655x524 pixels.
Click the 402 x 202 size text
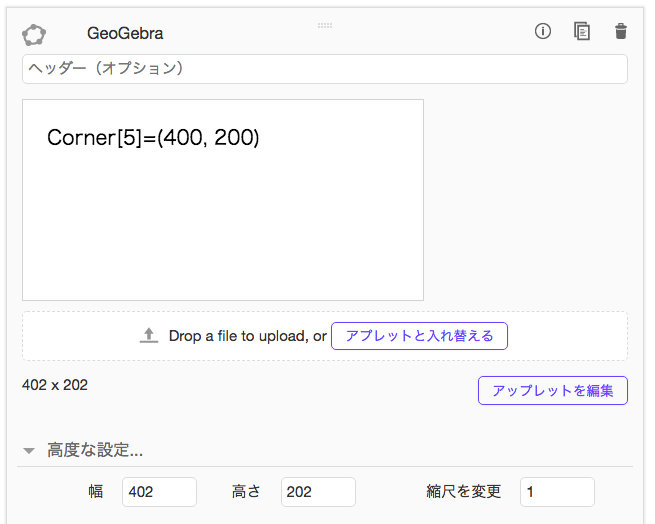coord(55,385)
